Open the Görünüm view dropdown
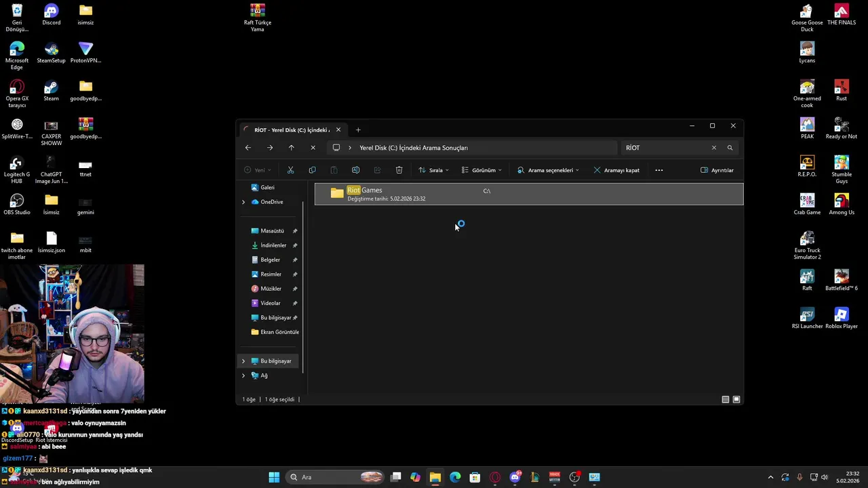Viewport: 868px width, 488px height. click(x=481, y=170)
